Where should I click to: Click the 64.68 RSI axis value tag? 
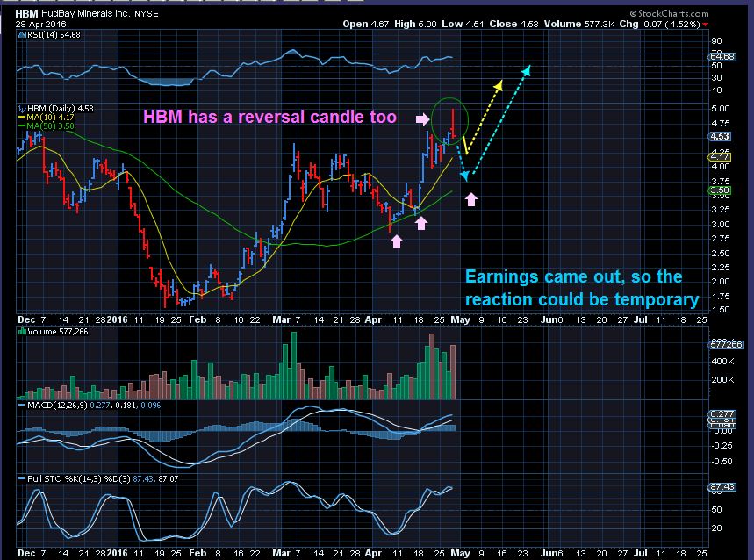[x=722, y=57]
